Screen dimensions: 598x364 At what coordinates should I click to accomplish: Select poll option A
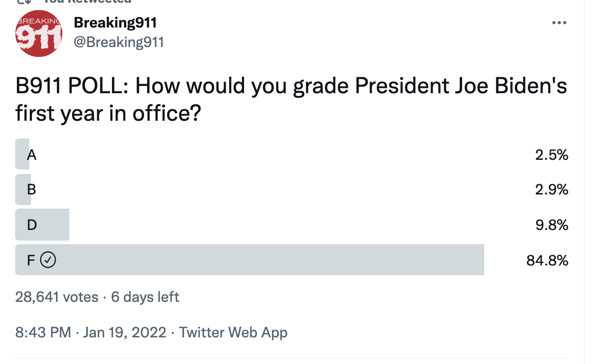pos(32,155)
